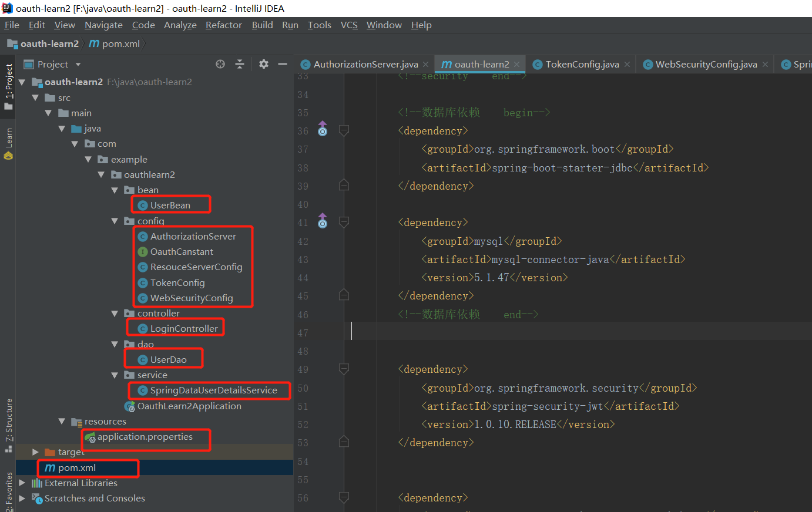Open the Edit menu
The height and width of the screenshot is (512, 812).
pyautogui.click(x=37, y=25)
